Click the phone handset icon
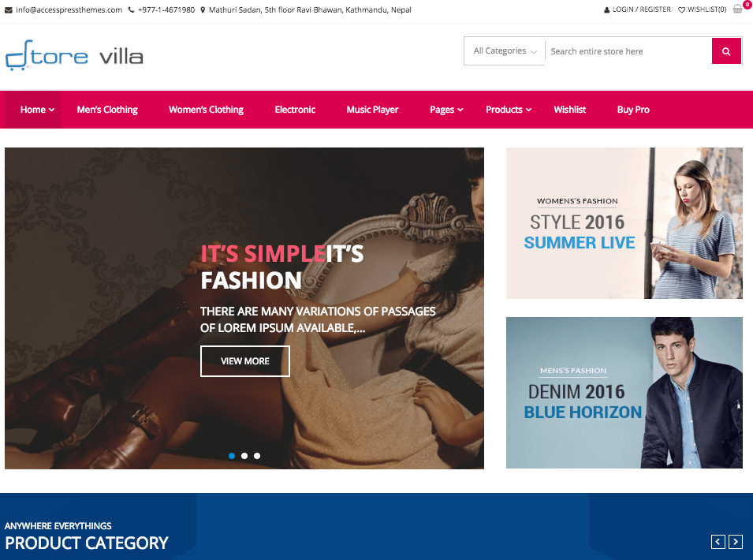 coord(131,9)
